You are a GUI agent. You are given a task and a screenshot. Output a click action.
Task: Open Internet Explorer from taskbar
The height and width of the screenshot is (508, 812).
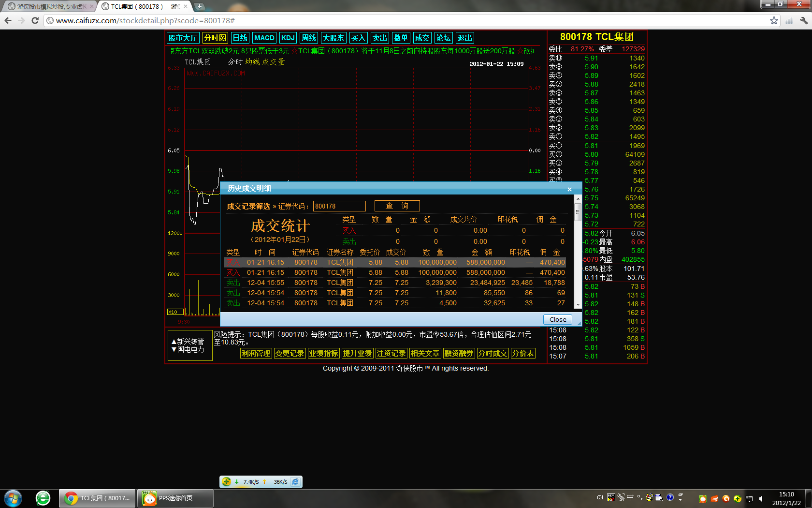pos(43,498)
